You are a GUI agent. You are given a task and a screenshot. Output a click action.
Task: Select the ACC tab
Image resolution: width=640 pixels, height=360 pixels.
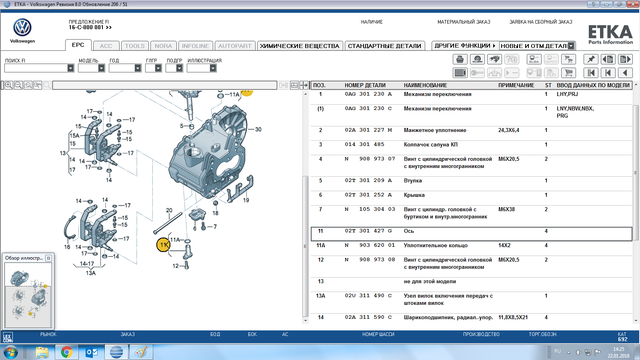pyautogui.click(x=106, y=46)
